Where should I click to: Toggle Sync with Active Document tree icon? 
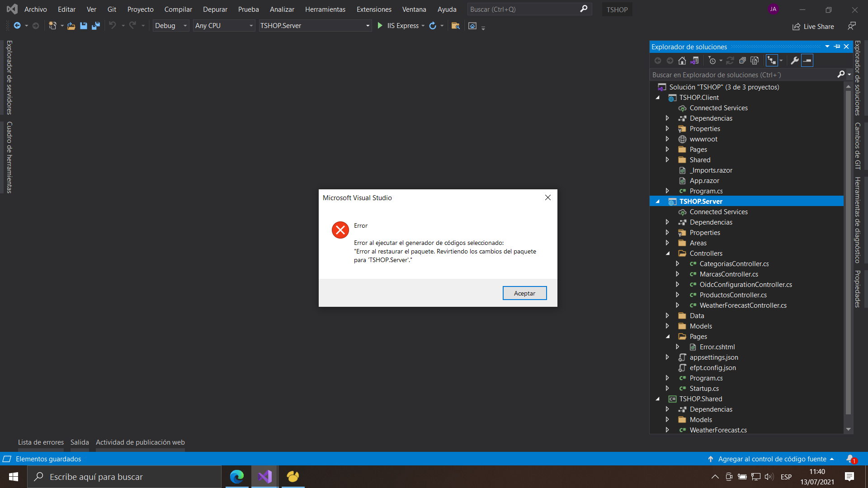772,61
